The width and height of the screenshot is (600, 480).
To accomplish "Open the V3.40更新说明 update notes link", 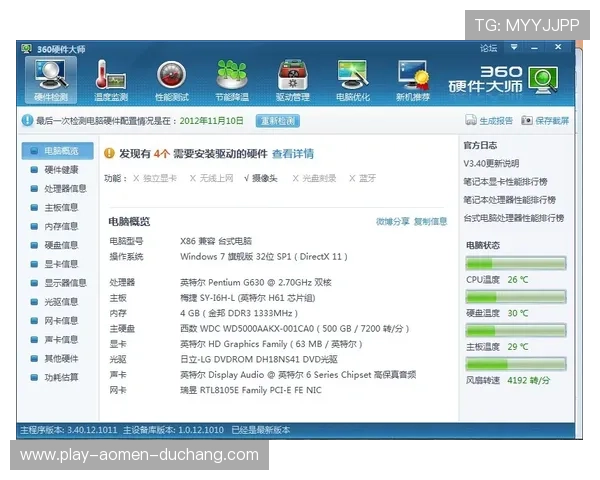I will tap(491, 163).
